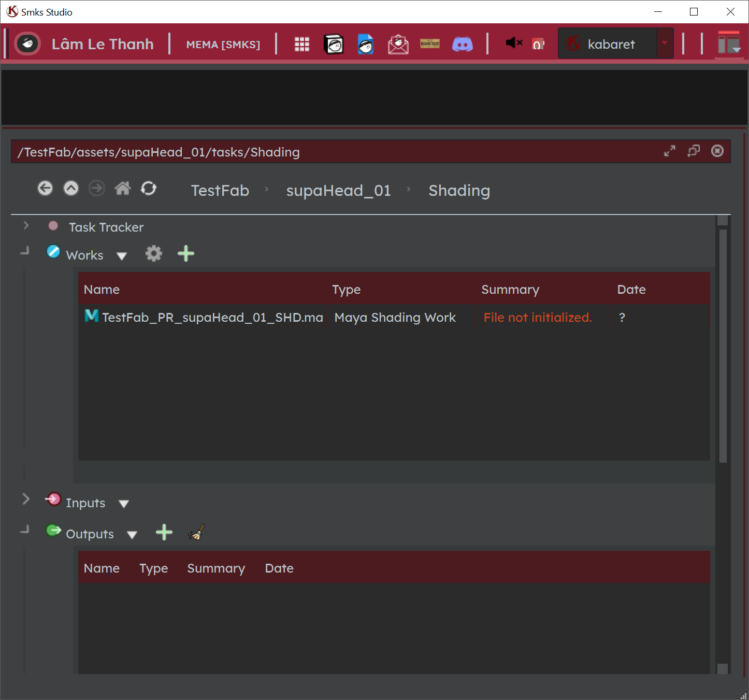Viewport: 749px width, 700px height.
Task: Select the Task Tracker label
Action: tap(106, 227)
